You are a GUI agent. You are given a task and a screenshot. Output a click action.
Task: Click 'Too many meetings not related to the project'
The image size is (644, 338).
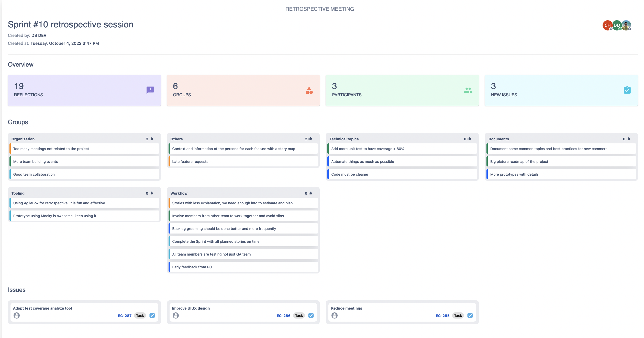[x=84, y=149]
